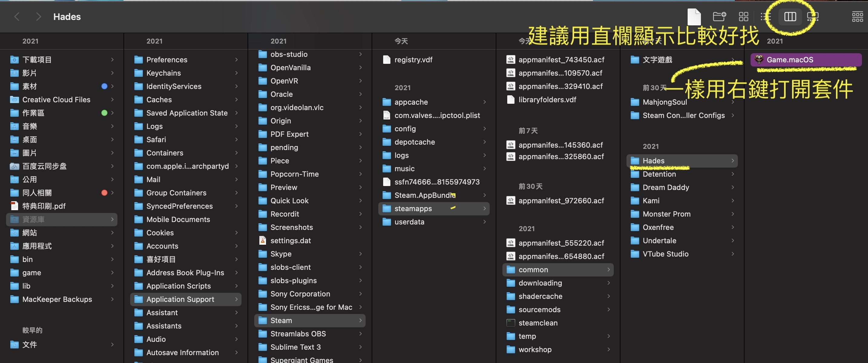868x363 pixels.
Task: Click the settings.dat file icon
Action: (262, 240)
